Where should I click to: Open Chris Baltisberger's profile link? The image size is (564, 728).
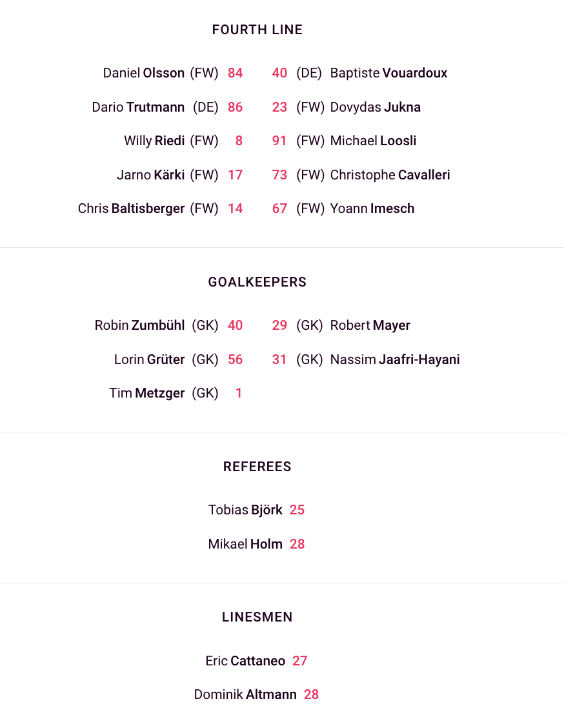[x=131, y=208]
